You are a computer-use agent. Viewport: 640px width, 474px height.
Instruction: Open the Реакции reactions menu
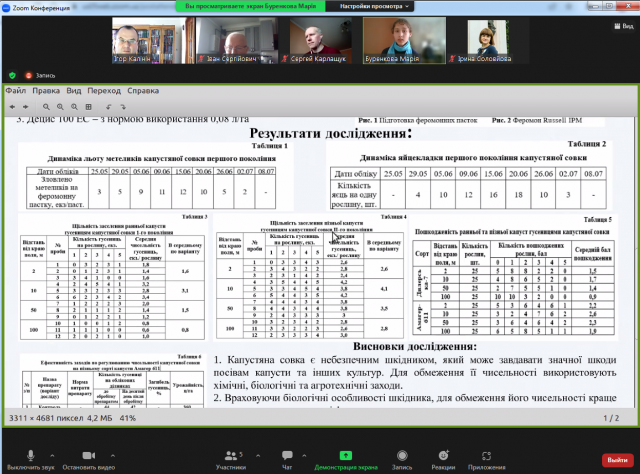[443, 460]
